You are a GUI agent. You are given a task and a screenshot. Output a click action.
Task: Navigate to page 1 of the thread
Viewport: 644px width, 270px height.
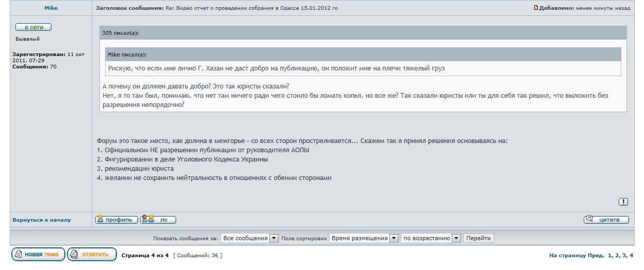coord(610,256)
